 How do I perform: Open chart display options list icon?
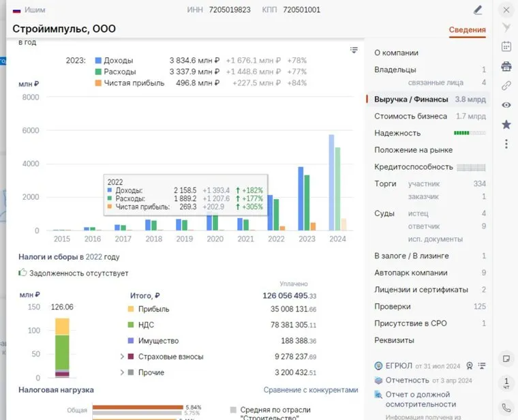tap(354, 50)
